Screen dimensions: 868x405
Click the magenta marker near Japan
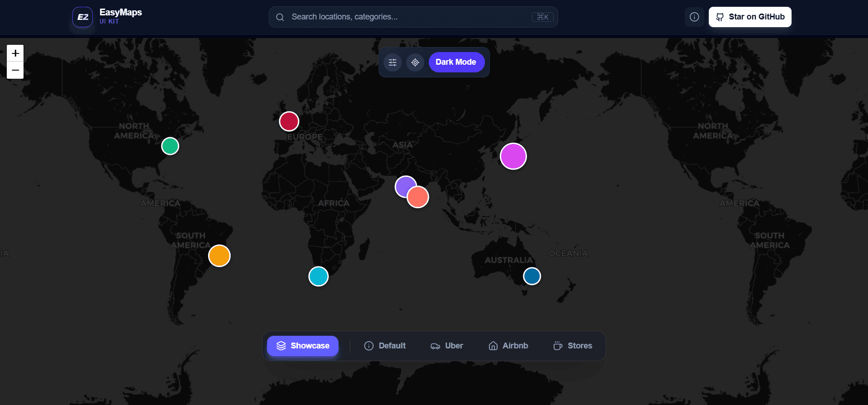(513, 156)
